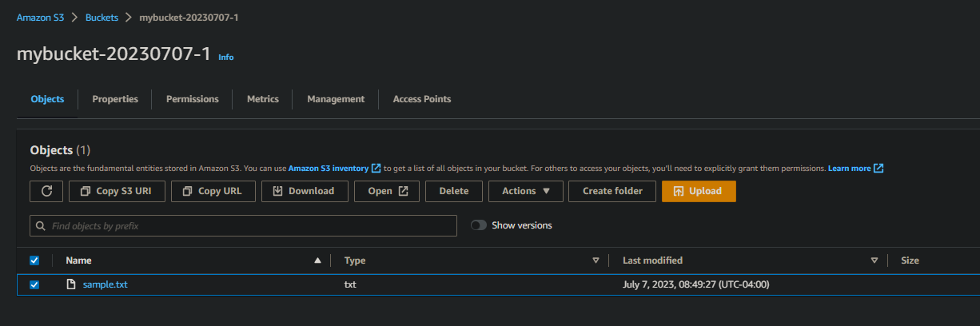This screenshot has height=326, width=980.
Task: Switch to the Objects tab
Action: 47,99
